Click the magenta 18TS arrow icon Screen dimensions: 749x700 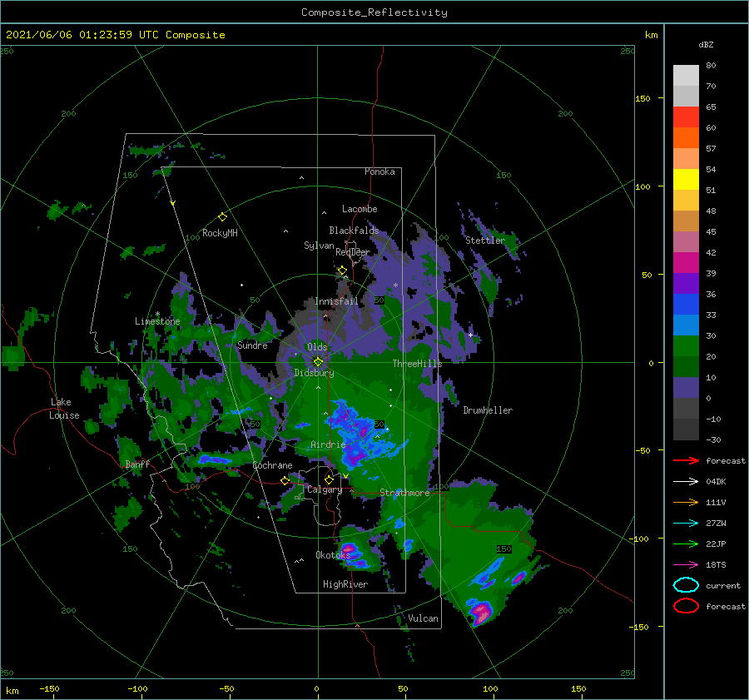686,565
